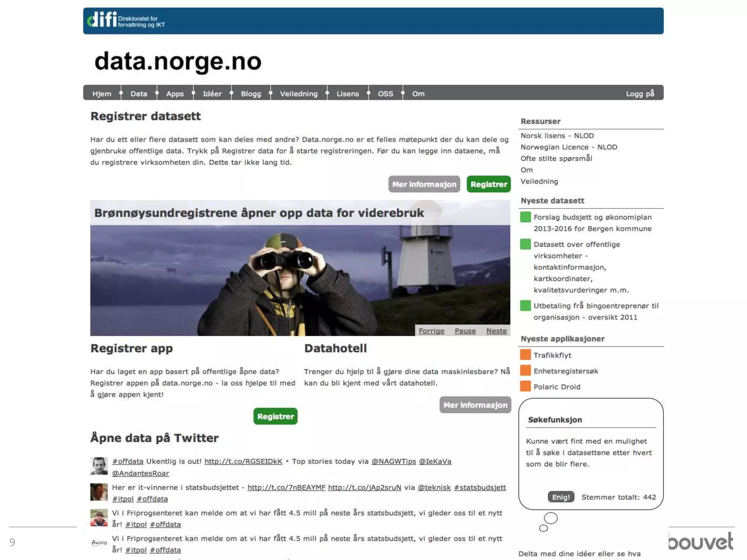Viewport: 747px width, 560px height.
Task: Click Mer informasjon under Datahotell
Action: [475, 405]
